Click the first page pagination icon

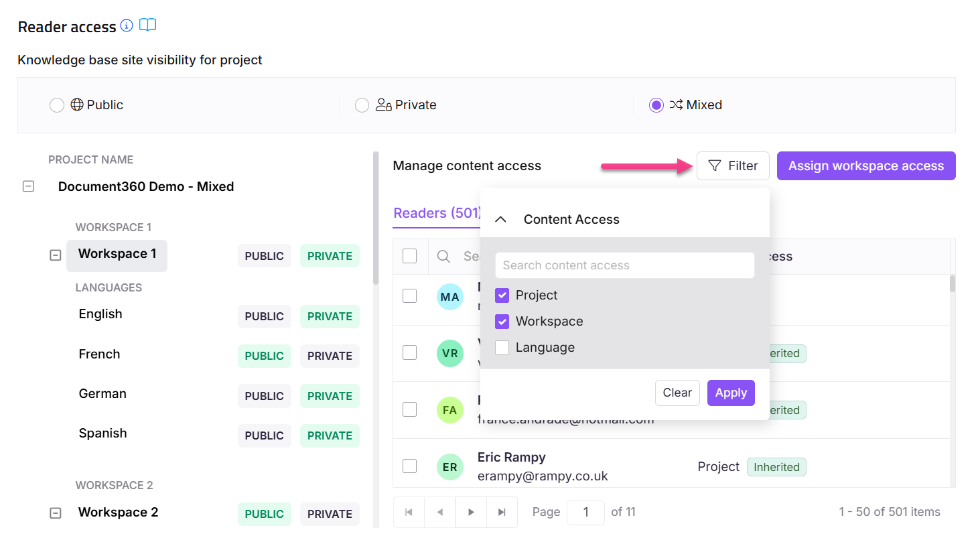coord(409,511)
